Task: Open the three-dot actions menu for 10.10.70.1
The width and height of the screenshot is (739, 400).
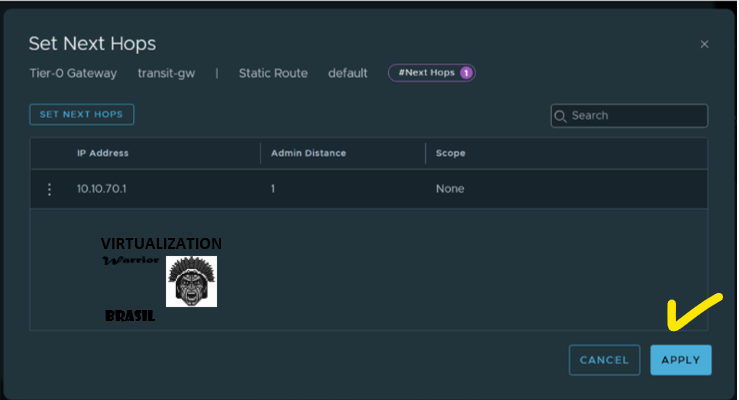Action: (49, 188)
